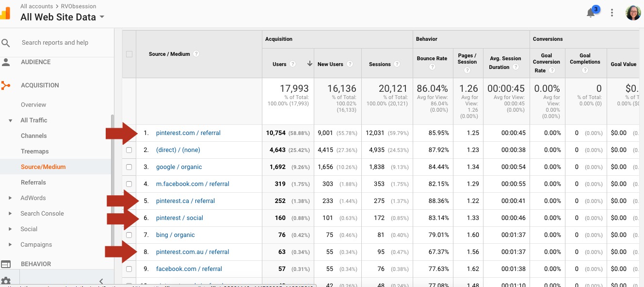
Task: Open the notifications bell
Action: point(591,13)
